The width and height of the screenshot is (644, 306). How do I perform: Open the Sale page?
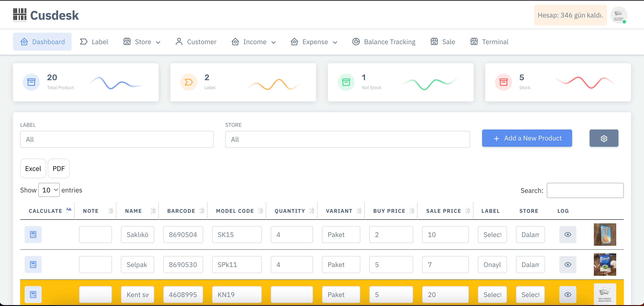pyautogui.click(x=443, y=42)
